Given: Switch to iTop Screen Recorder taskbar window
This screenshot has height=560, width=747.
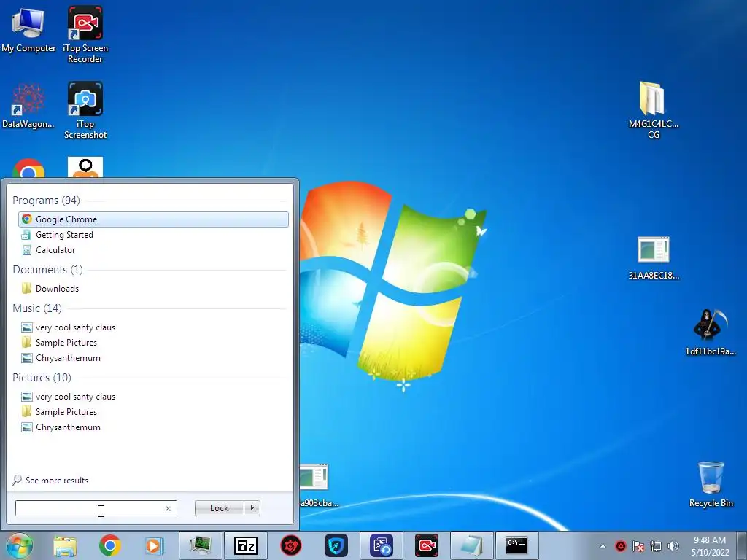Looking at the screenshot, I should (x=426, y=545).
